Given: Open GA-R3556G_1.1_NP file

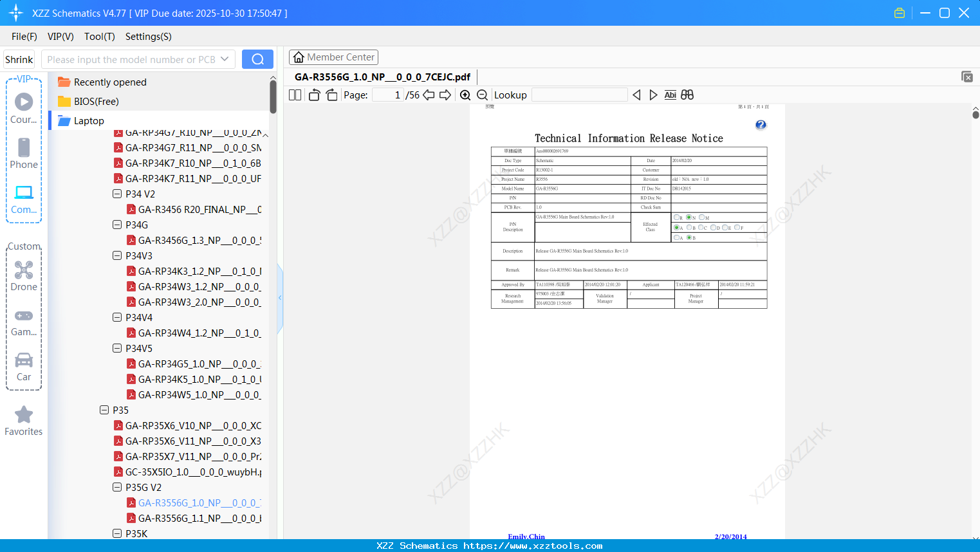Looking at the screenshot, I should 194,518.
